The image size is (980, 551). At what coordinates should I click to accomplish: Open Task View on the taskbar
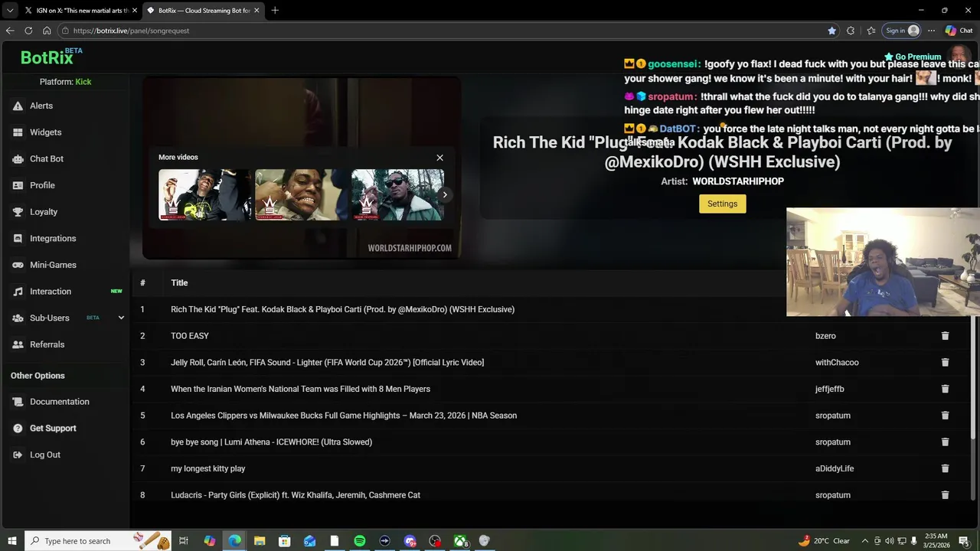pos(184,541)
